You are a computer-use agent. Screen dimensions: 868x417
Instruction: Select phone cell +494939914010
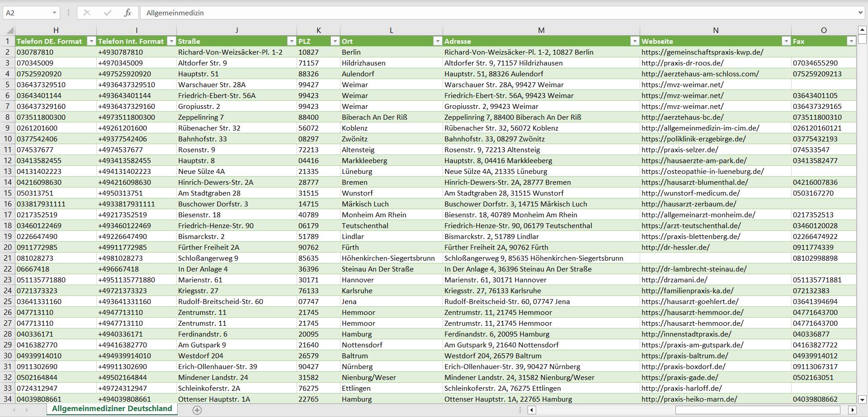(x=137, y=356)
